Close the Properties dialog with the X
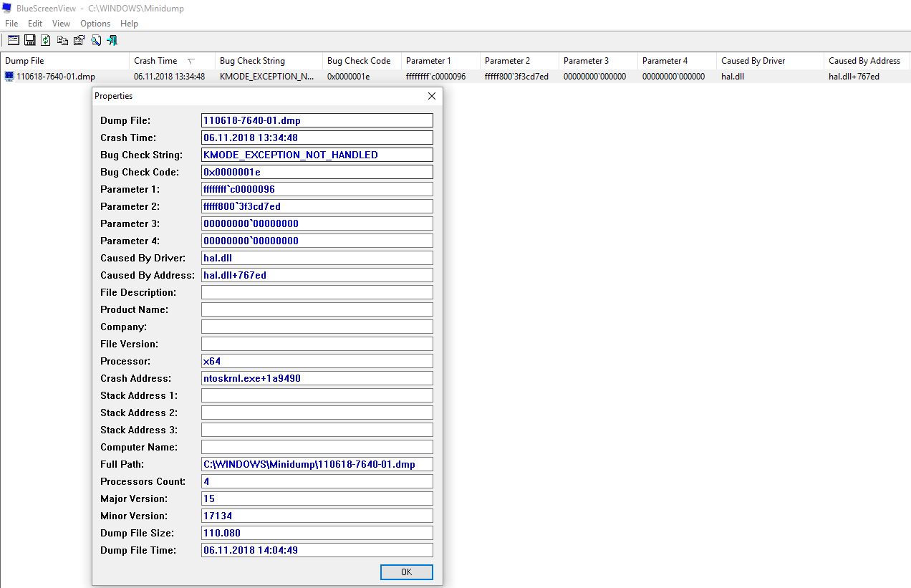911x588 pixels. coord(431,96)
